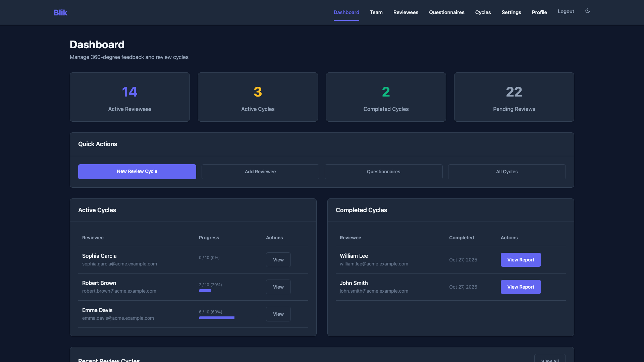Screen dimensions: 644x362
Task: Open Settings from the navigation bar
Action: [511, 12]
